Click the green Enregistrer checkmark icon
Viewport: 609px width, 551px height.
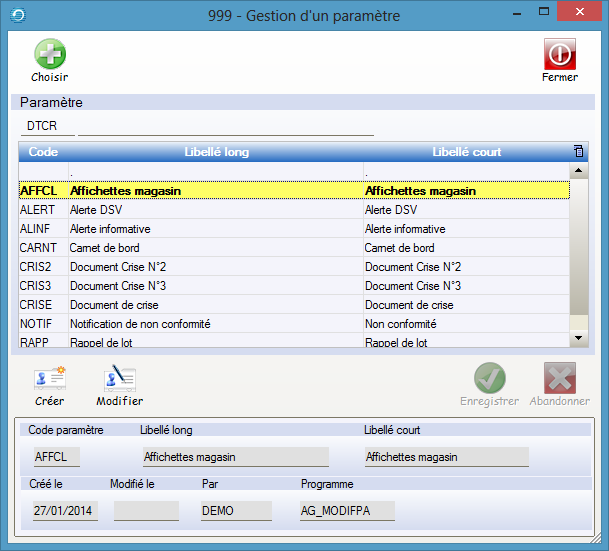[489, 378]
